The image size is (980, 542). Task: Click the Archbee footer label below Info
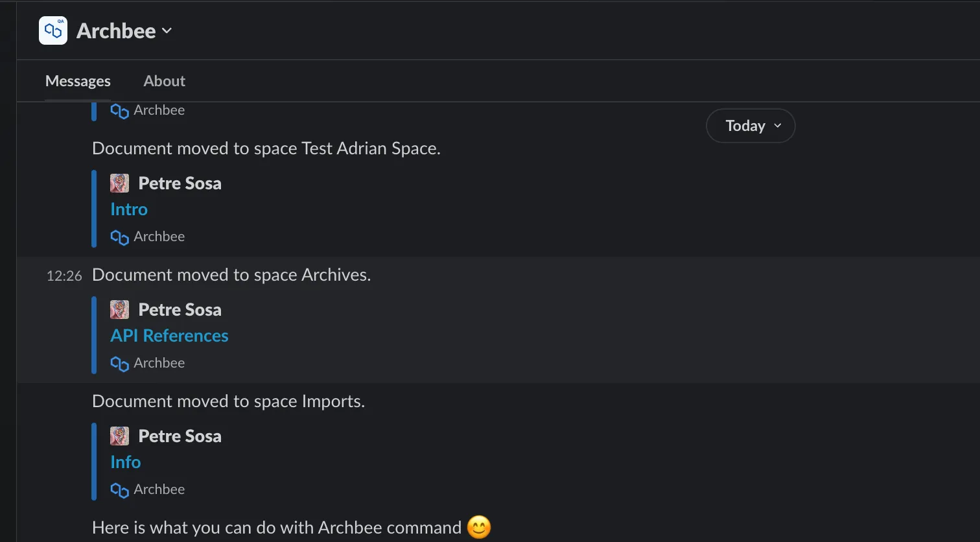tap(159, 489)
